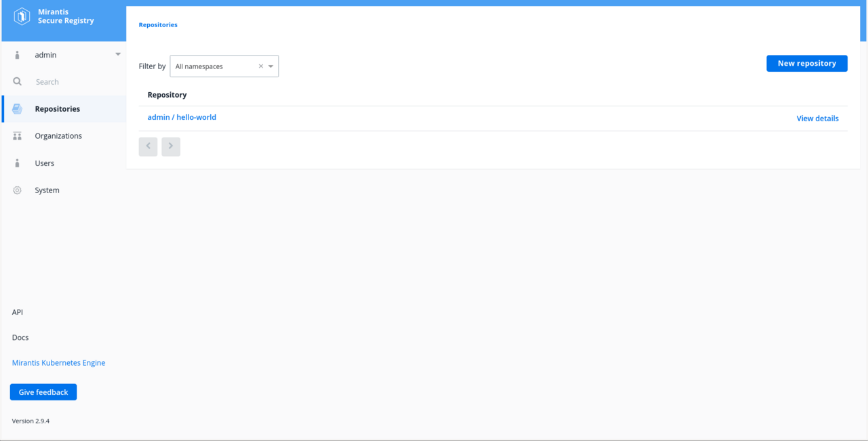
Task: Click the Organizations icon in sidebar
Action: [18, 136]
